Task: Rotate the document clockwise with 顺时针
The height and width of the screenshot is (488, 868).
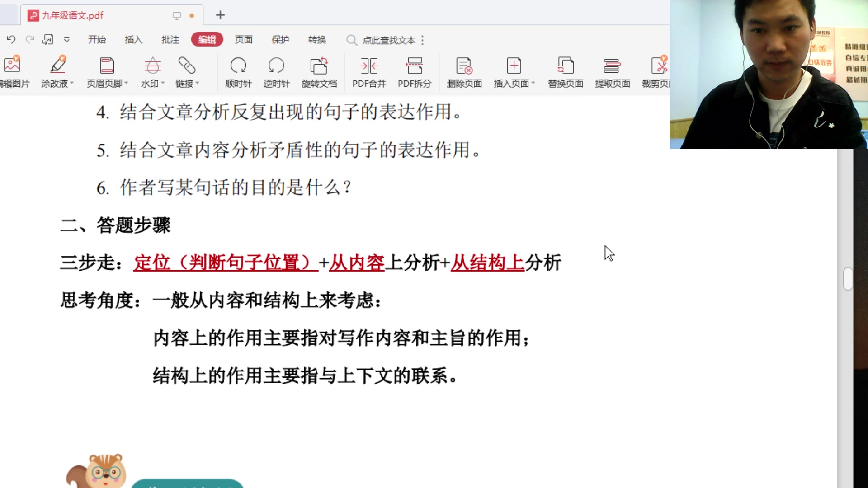Action: [238, 71]
